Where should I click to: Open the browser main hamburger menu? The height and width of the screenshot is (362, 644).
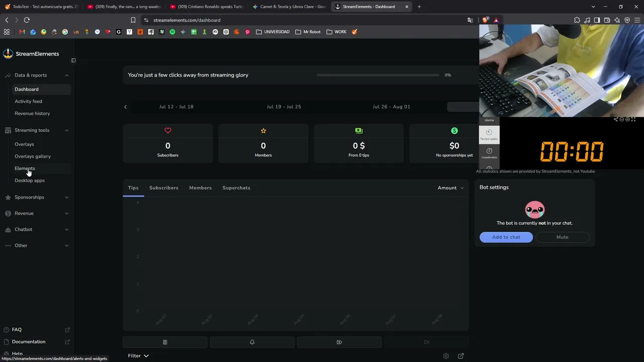point(637,20)
